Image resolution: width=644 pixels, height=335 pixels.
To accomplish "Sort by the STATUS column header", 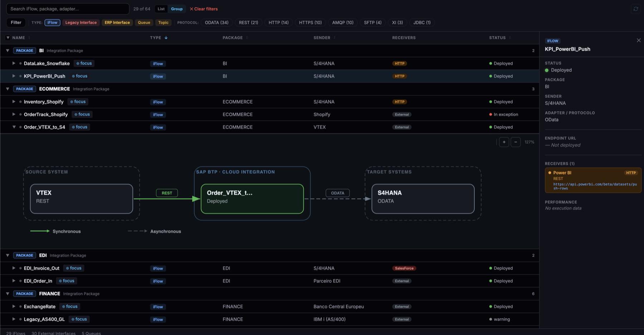I will (x=497, y=38).
